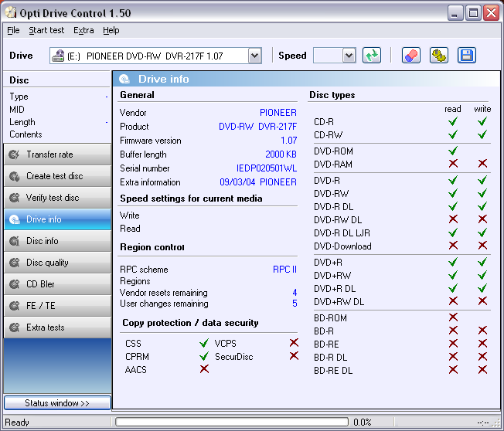Click the serial number IEDP020501WL
The image size is (504, 431).
pos(267,168)
